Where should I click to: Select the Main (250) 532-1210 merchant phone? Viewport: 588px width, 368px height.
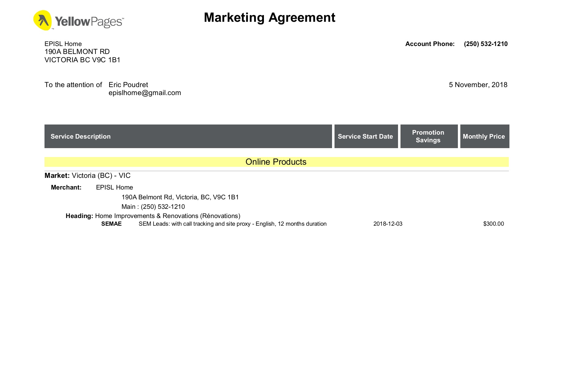tap(153, 207)
